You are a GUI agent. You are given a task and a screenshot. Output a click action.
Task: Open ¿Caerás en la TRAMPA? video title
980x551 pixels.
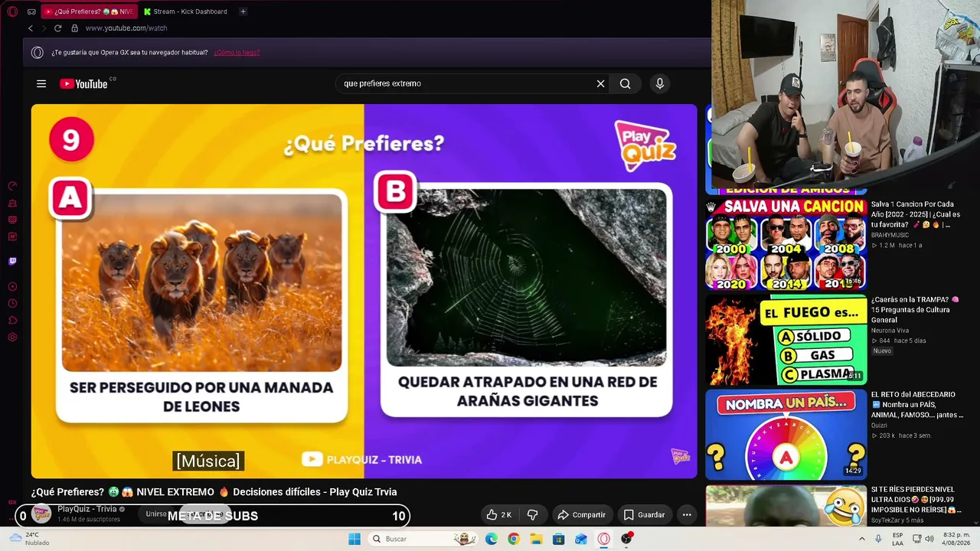[915, 310]
